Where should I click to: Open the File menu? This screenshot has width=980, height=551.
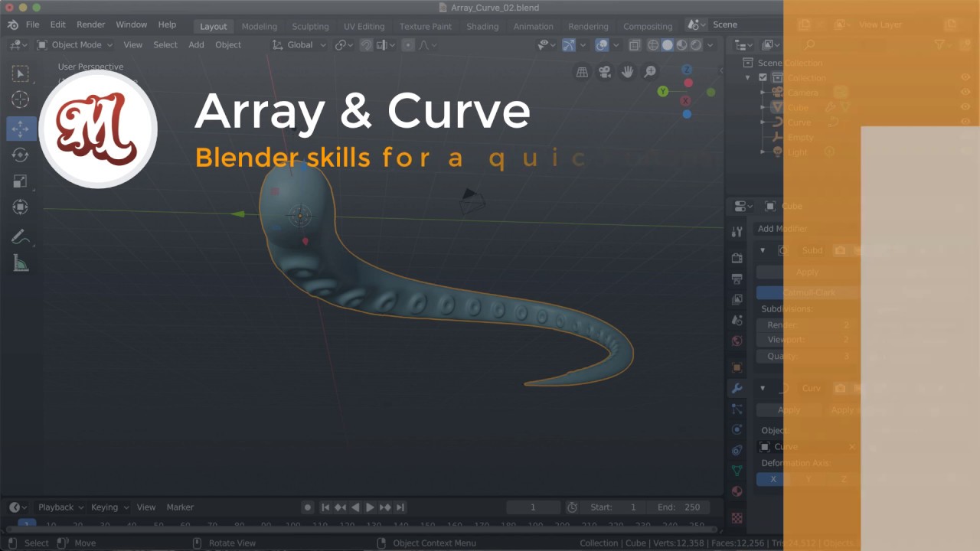tap(33, 24)
